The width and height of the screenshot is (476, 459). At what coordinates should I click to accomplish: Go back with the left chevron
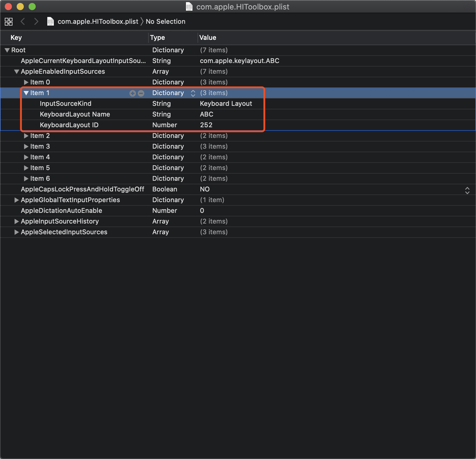click(23, 21)
